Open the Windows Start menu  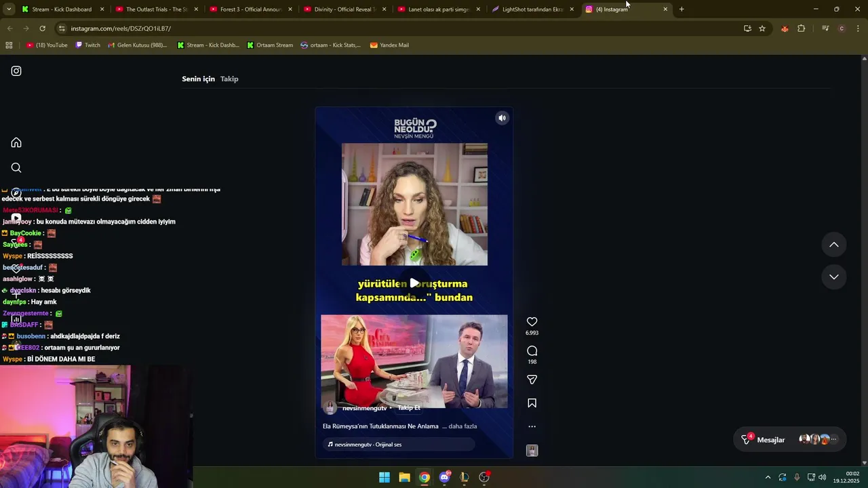tap(384, 477)
